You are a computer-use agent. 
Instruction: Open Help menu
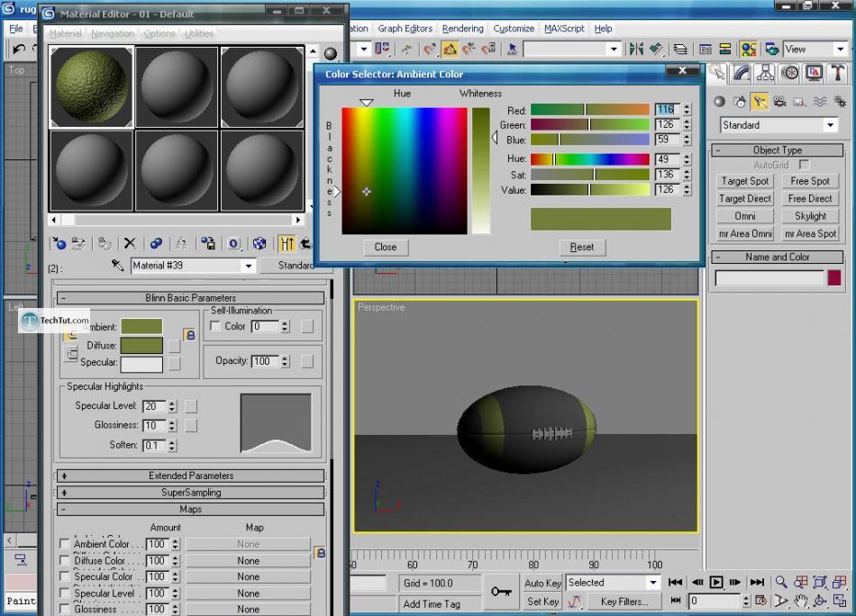tap(603, 29)
